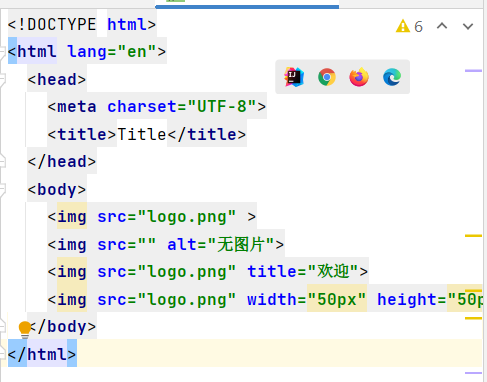The image size is (487, 382).
Task: Click the closing head fold marker
Action: [x=2, y=162]
